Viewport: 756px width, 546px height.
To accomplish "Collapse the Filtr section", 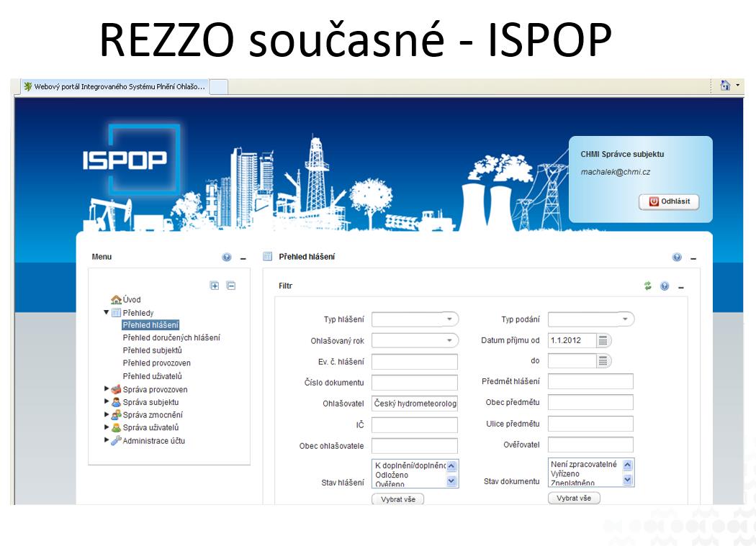I will (681, 287).
